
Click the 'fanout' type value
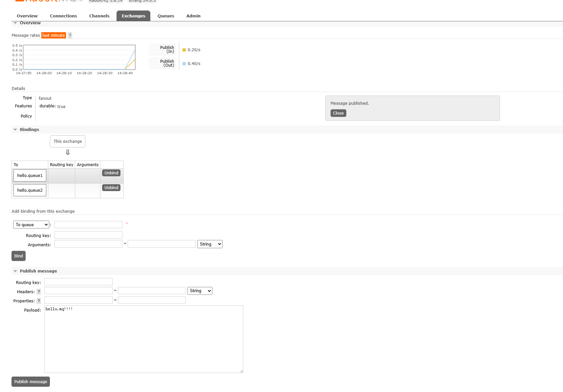pos(45,98)
